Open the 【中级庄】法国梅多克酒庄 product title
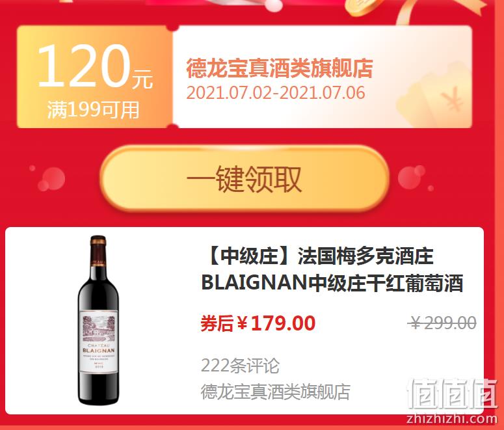504x430 pixels. point(321,256)
